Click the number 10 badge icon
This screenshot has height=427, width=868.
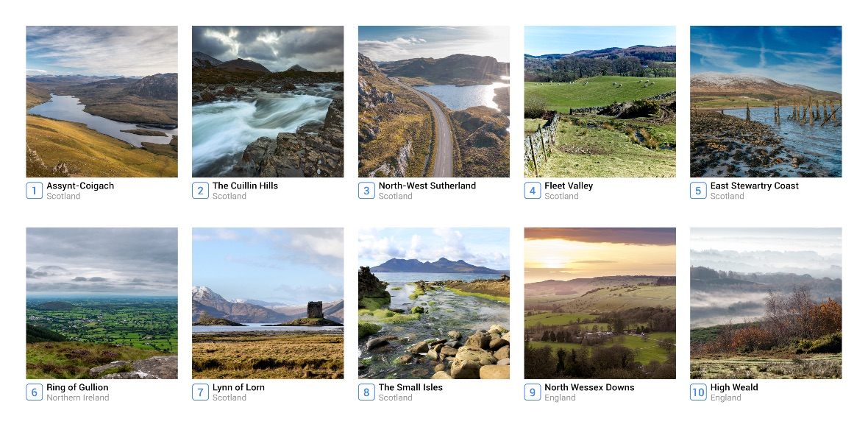coord(699,392)
